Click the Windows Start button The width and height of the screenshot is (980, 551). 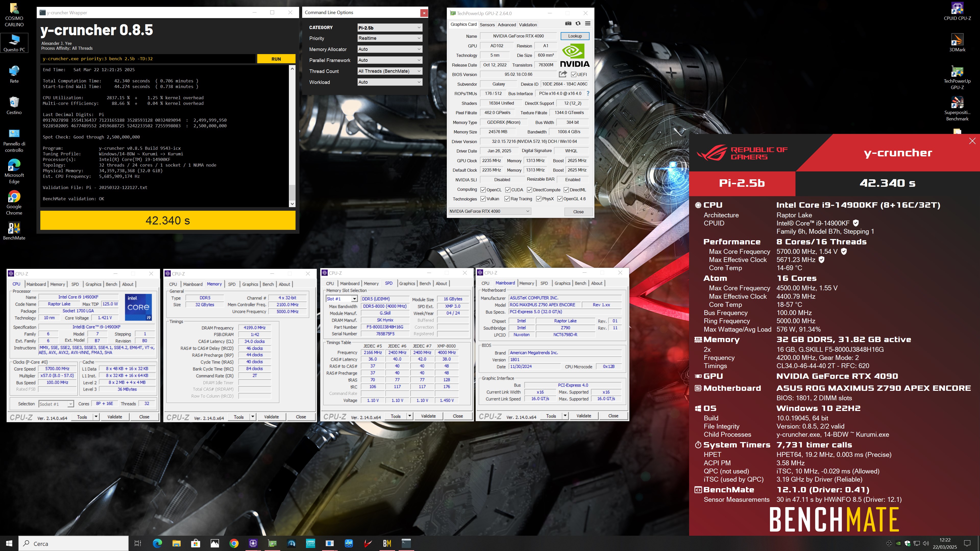click(x=9, y=543)
